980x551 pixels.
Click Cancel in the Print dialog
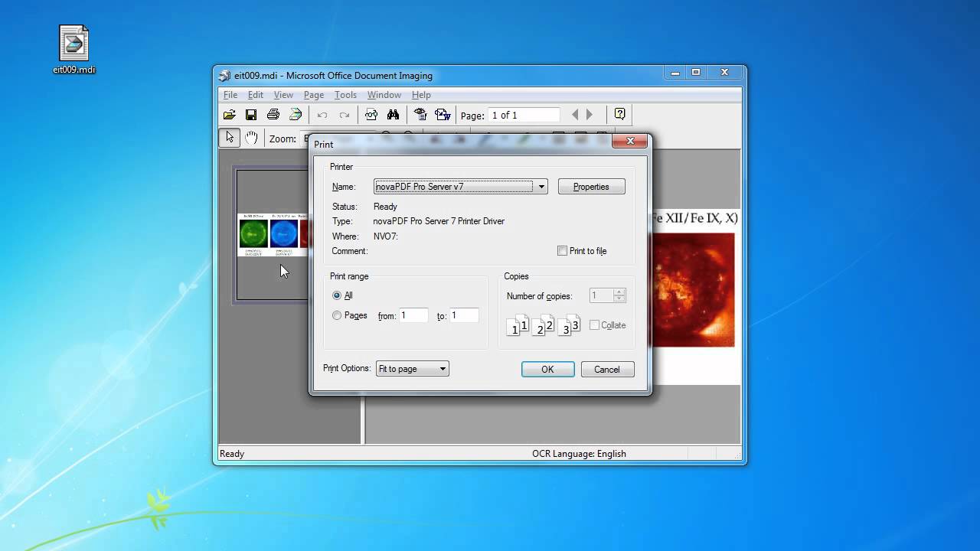coord(606,370)
